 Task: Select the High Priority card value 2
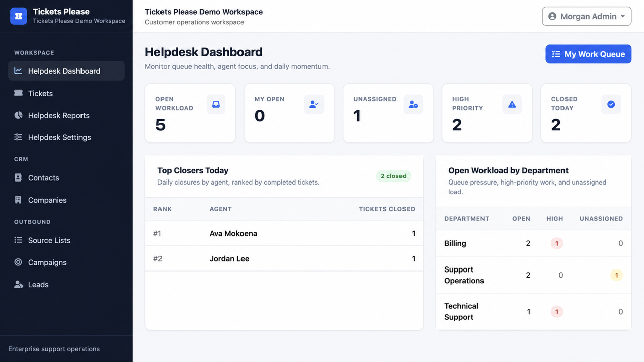[457, 125]
